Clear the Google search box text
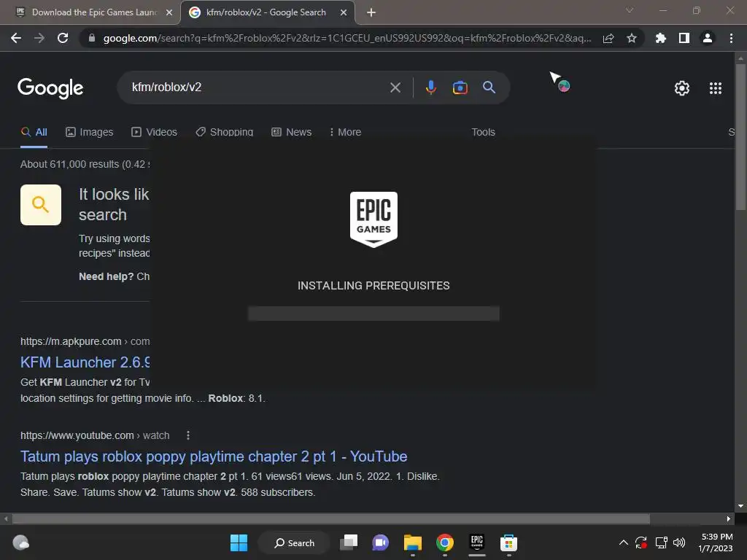This screenshot has height=560, width=747. (395, 87)
